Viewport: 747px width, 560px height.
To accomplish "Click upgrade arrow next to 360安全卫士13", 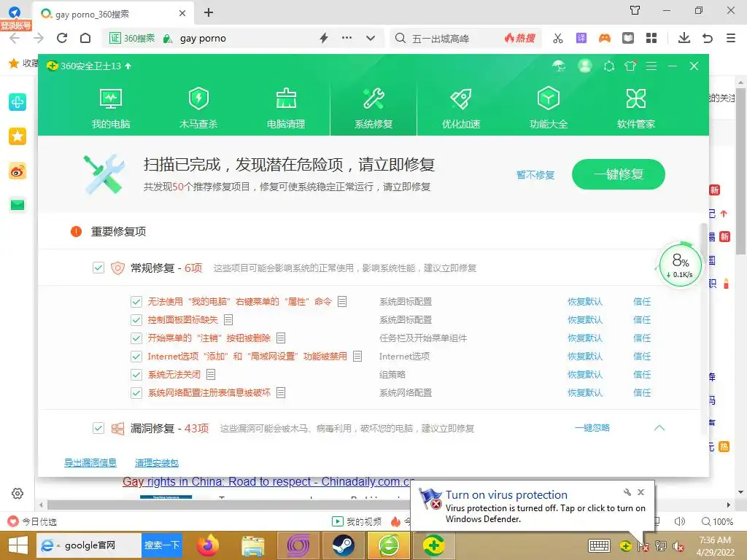I will pyautogui.click(x=128, y=66).
